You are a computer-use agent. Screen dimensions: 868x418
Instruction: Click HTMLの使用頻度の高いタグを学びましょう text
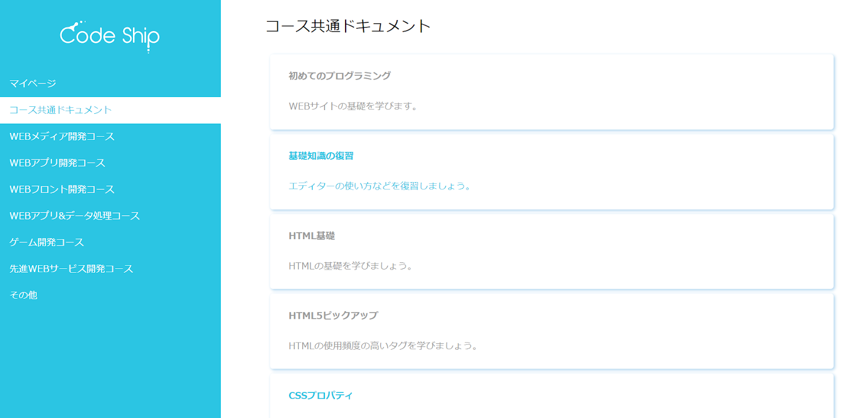tap(382, 346)
